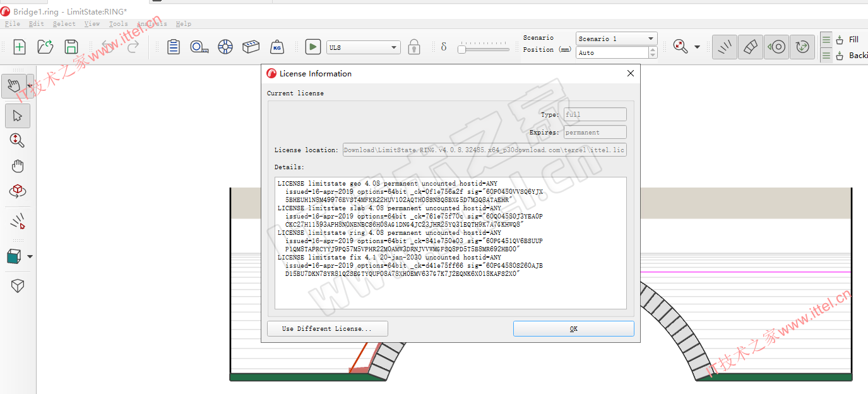Open the geometry tape measure icon
This screenshot has width=868, height=394.
click(199, 47)
